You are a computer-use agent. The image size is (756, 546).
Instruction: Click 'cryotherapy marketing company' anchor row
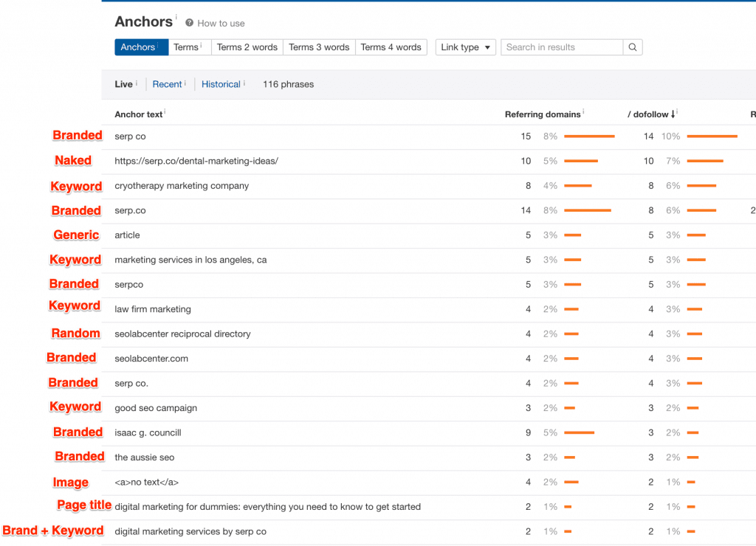(182, 185)
